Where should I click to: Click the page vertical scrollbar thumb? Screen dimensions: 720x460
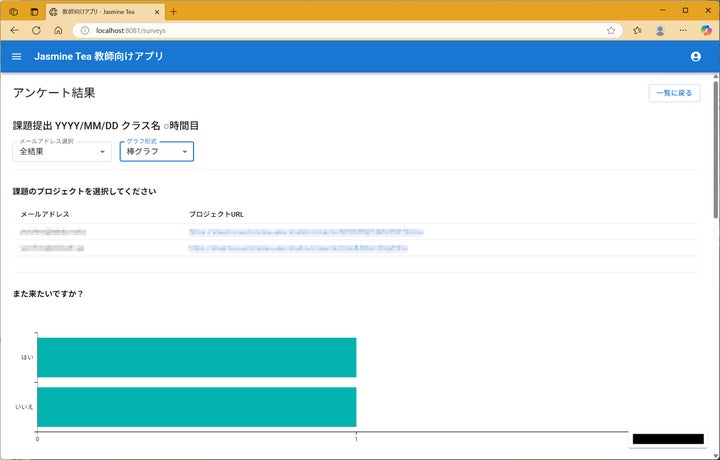716,149
